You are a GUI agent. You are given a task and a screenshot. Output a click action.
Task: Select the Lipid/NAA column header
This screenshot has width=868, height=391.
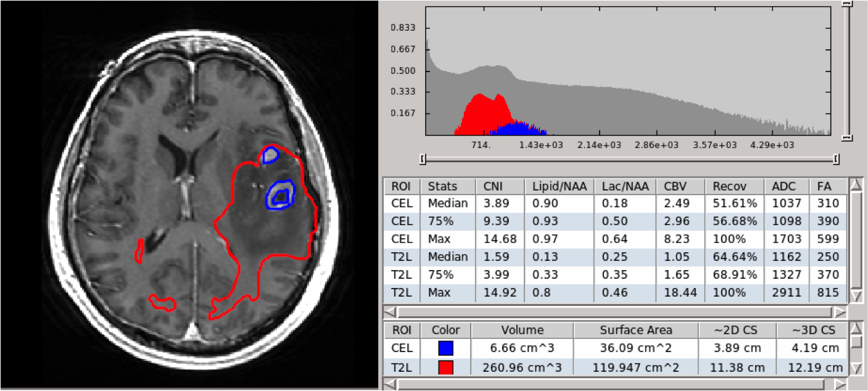[x=559, y=186]
